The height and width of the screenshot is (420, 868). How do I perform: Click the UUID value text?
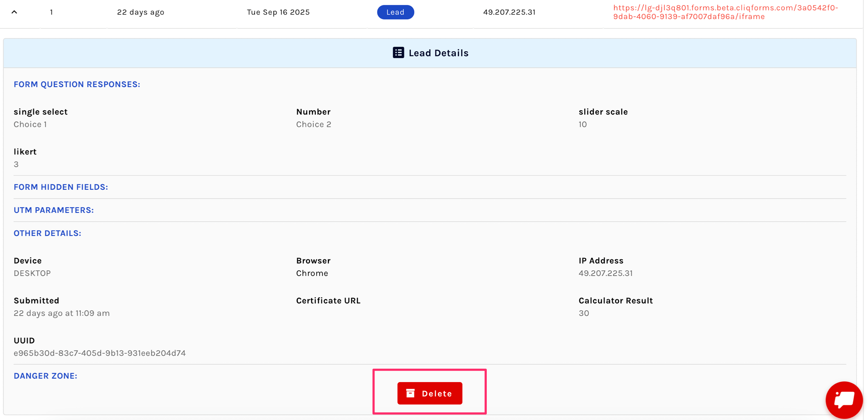coord(100,353)
